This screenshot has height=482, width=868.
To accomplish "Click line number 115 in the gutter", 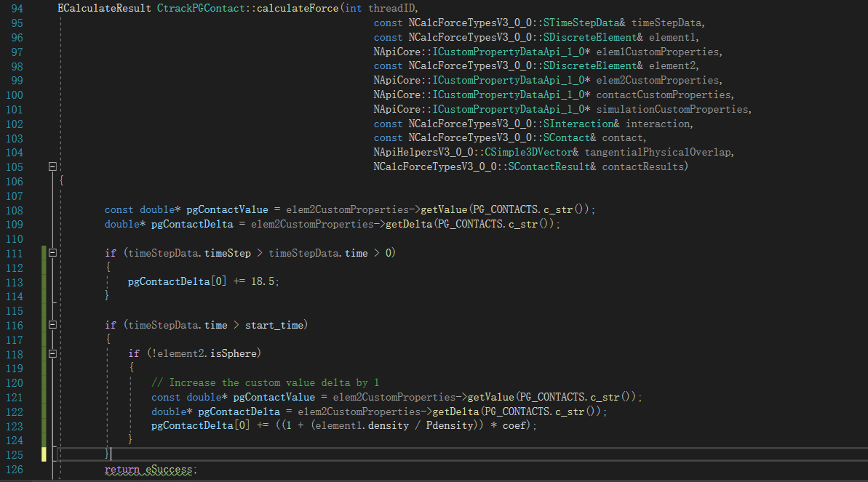I will 15,311.
